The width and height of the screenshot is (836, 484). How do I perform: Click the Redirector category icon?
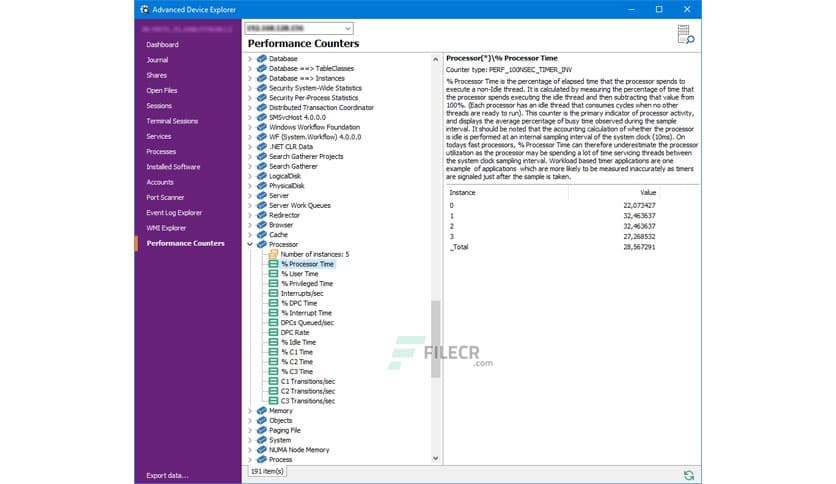[x=261, y=215]
